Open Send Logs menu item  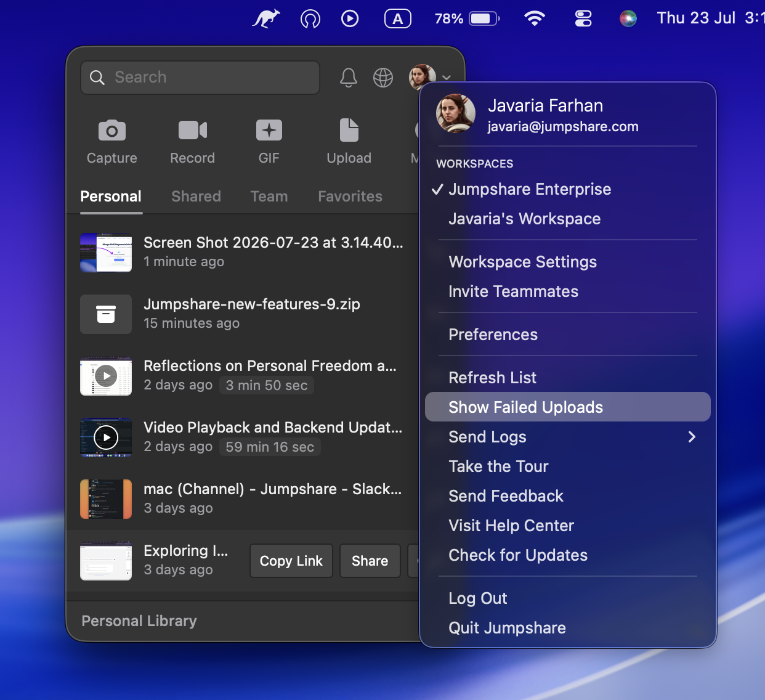click(568, 437)
